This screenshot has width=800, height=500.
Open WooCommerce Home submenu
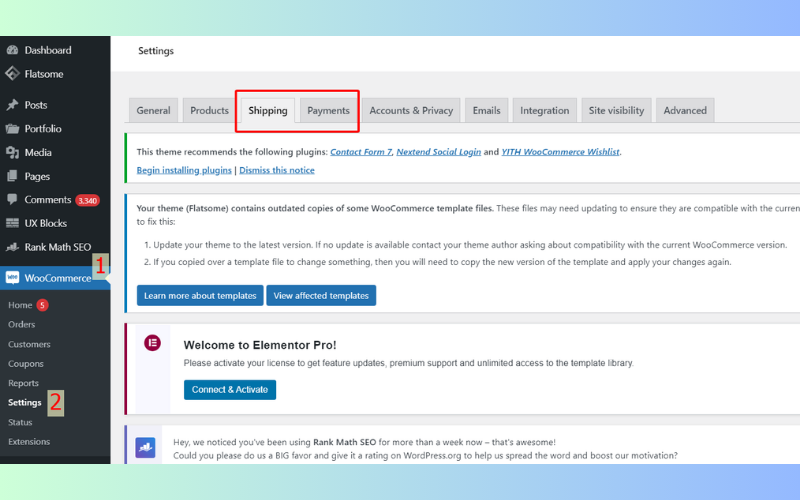[20, 305]
